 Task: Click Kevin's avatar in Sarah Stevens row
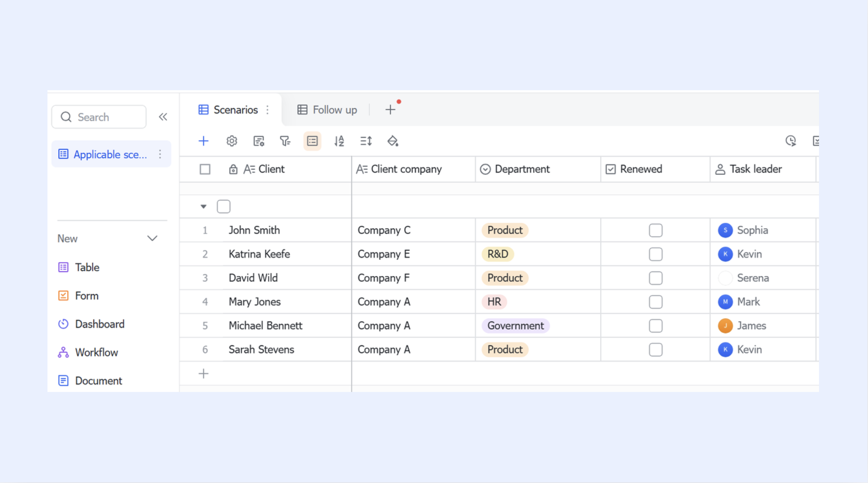click(x=725, y=349)
